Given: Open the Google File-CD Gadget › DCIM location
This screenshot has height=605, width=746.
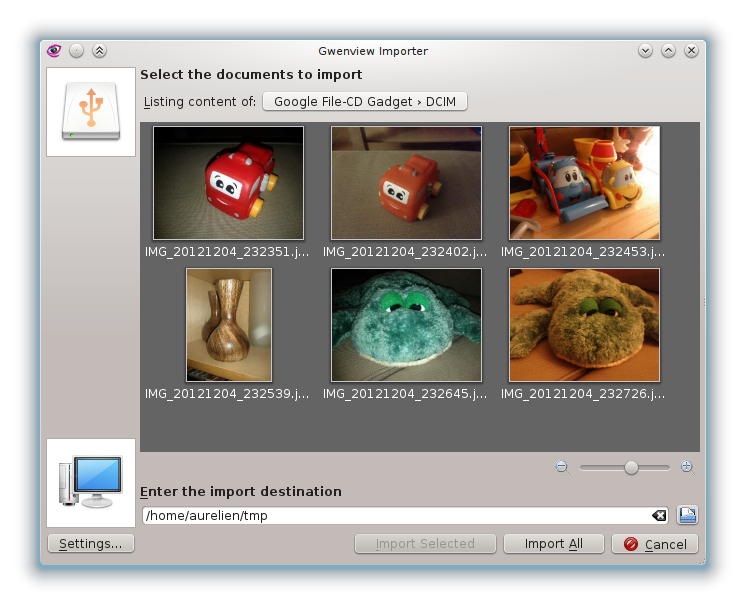Looking at the screenshot, I should [365, 102].
